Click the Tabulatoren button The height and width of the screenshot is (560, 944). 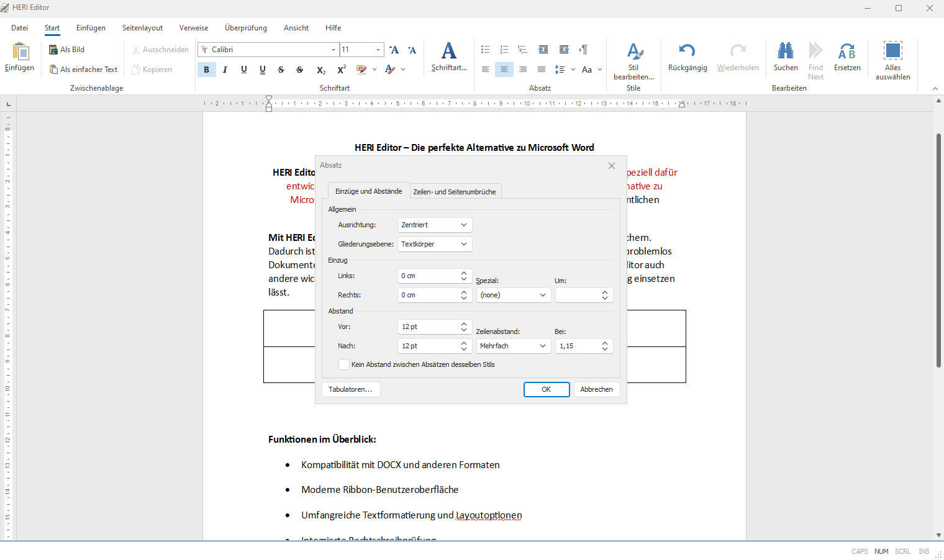(351, 389)
